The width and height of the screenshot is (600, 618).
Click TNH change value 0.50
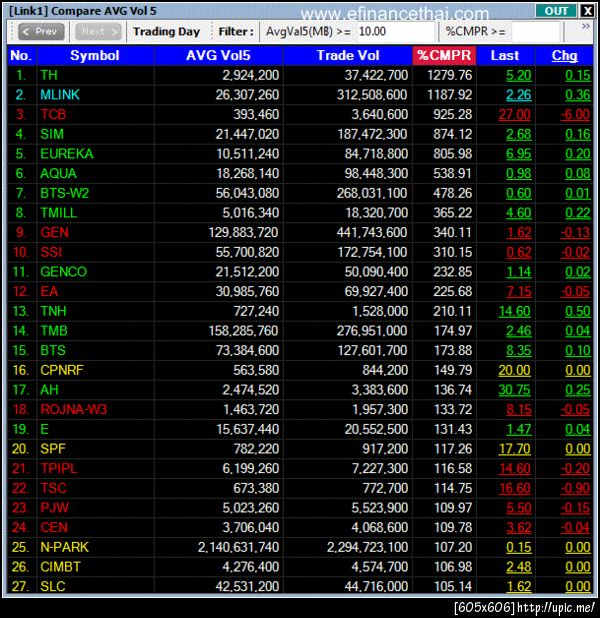pos(578,311)
